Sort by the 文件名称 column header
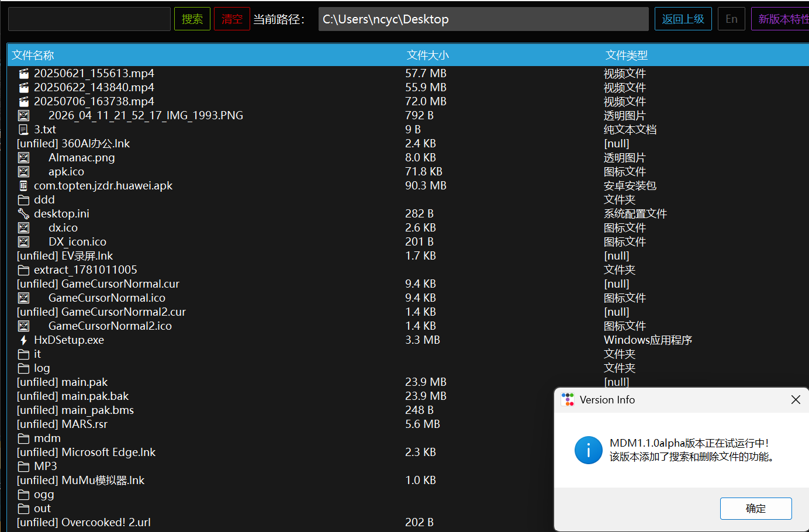The height and width of the screenshot is (532, 809). click(x=33, y=55)
